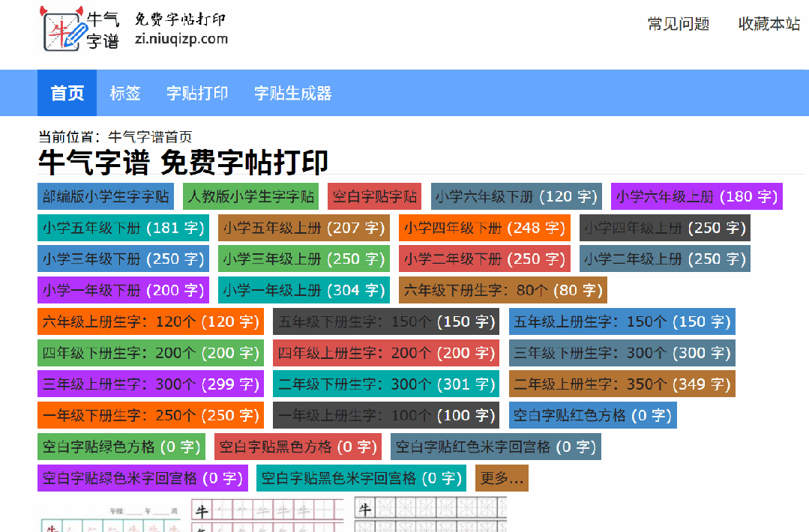Open 部编版小学生字字帖 category

(106, 196)
